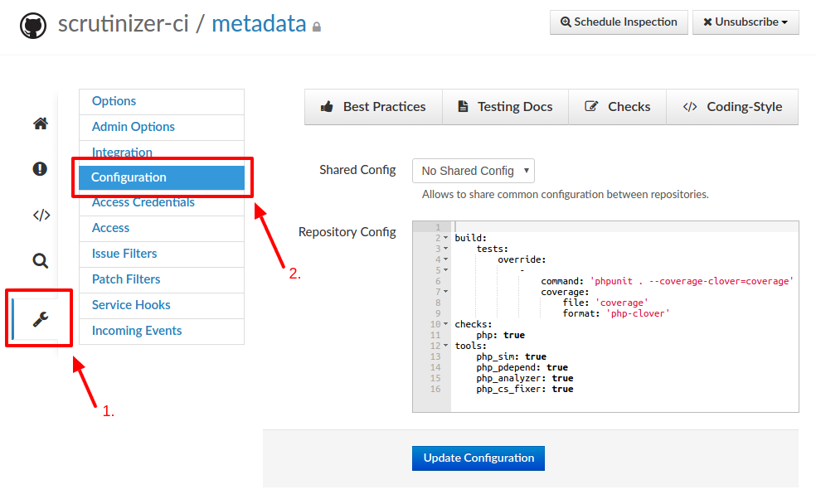
Task: Open the Access settings entry
Action: 162,228
